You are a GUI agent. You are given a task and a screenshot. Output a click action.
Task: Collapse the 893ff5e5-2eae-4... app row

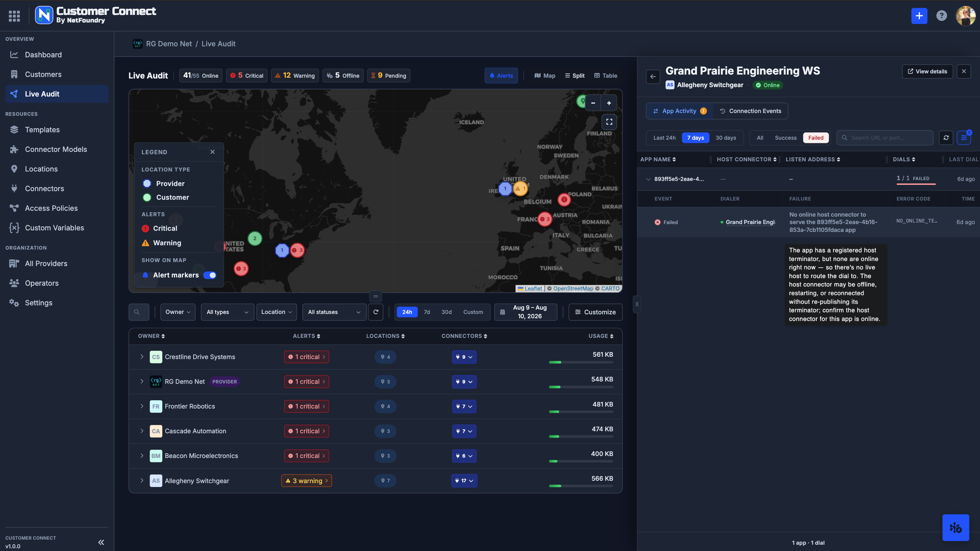648,179
